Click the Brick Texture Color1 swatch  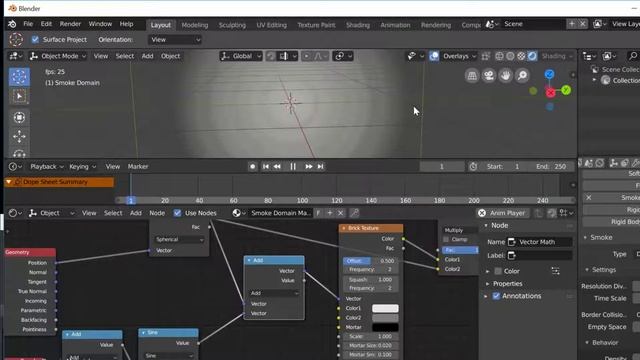coord(385,308)
